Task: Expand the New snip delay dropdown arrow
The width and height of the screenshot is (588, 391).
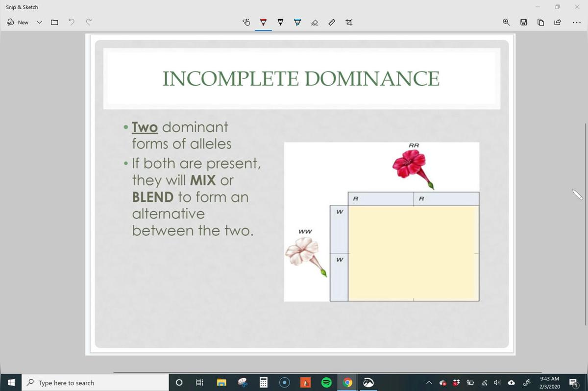Action: 39,23
